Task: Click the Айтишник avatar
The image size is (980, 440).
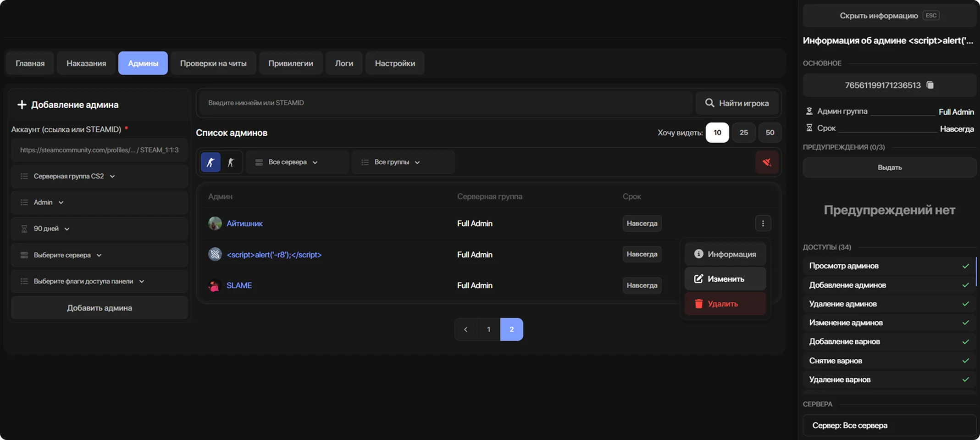Action: point(215,223)
